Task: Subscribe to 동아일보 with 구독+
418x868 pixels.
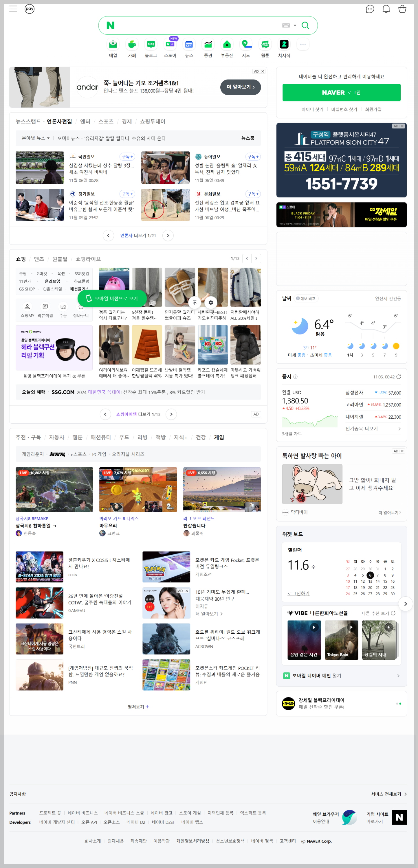Action: click(253, 157)
